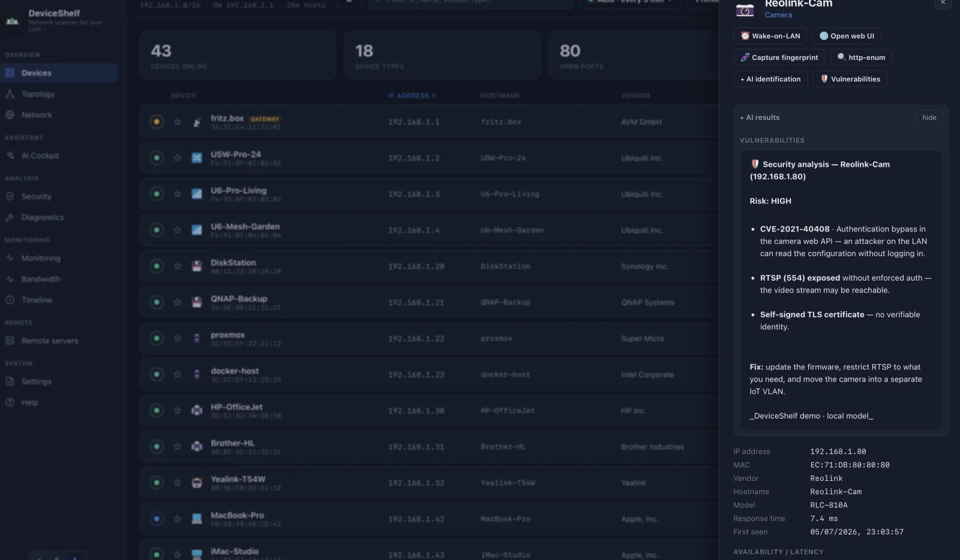Sort by IP ADDRESS column header

pyautogui.click(x=412, y=96)
